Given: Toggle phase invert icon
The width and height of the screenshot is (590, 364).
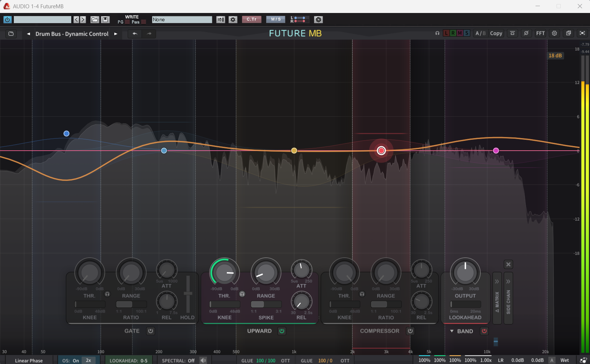Looking at the screenshot, I should (526, 33).
